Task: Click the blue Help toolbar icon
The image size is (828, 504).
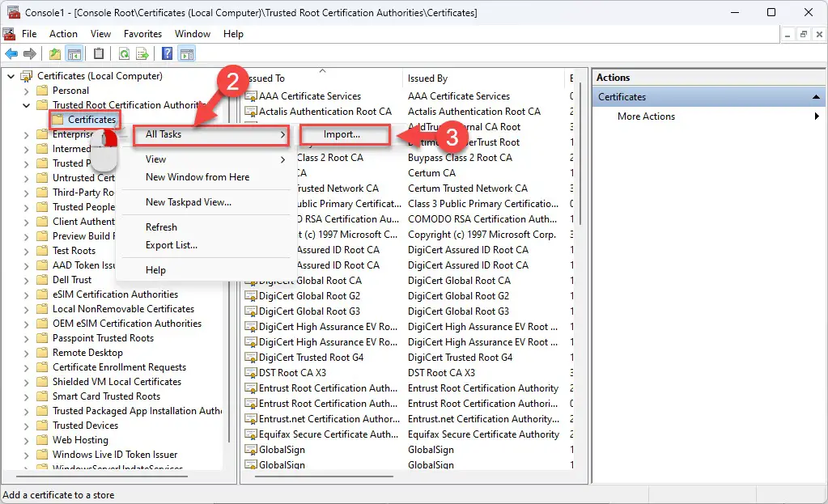Action: click(x=167, y=54)
